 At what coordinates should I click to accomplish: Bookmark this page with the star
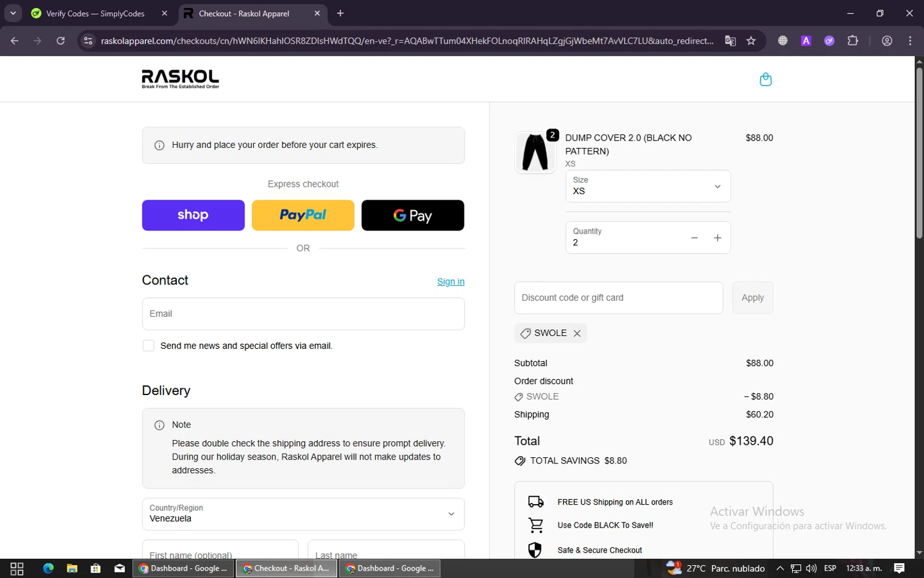coord(751,41)
